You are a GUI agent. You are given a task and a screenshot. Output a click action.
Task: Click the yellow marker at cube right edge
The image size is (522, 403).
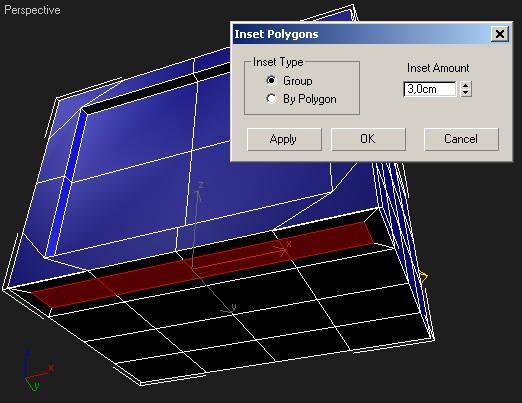[424, 277]
